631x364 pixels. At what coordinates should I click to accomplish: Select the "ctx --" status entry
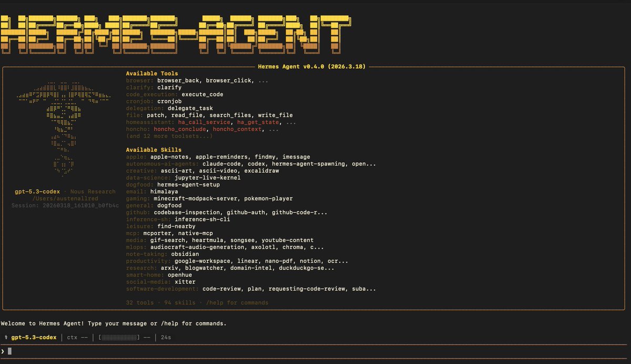point(77,337)
